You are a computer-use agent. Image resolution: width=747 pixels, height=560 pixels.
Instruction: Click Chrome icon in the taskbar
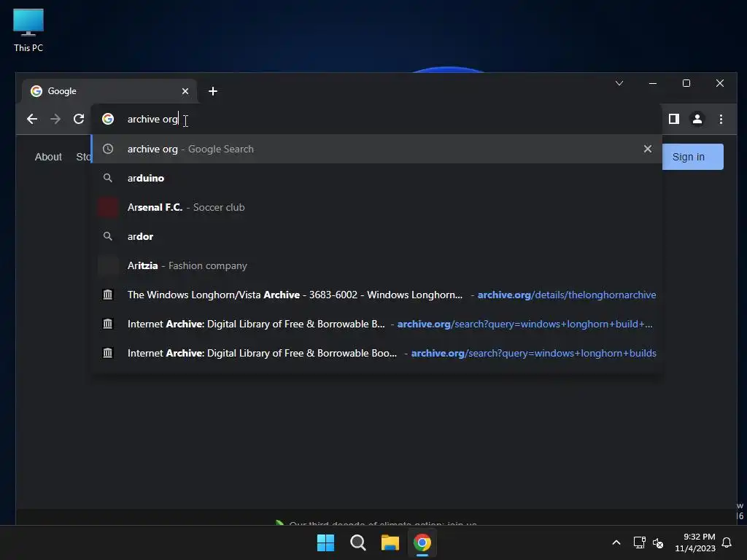(422, 542)
